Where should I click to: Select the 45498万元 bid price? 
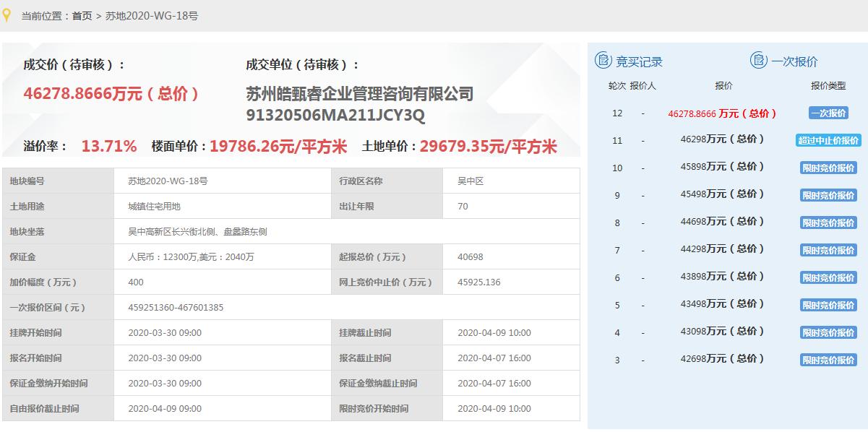(723, 194)
